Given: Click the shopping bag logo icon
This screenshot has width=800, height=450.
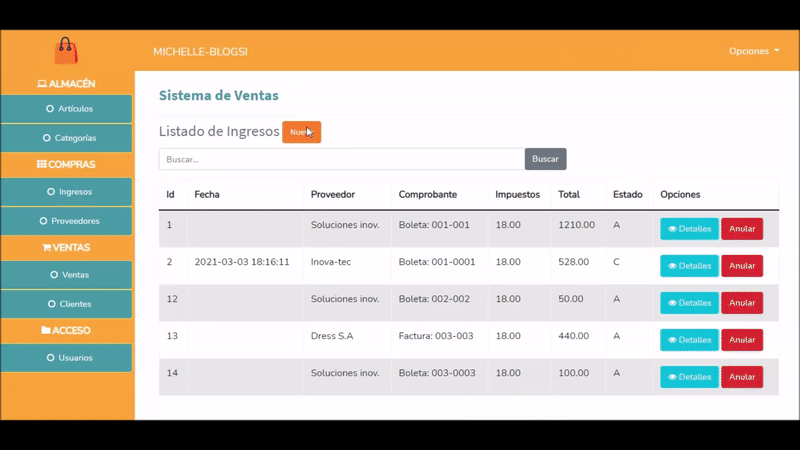Looking at the screenshot, I should (x=66, y=51).
